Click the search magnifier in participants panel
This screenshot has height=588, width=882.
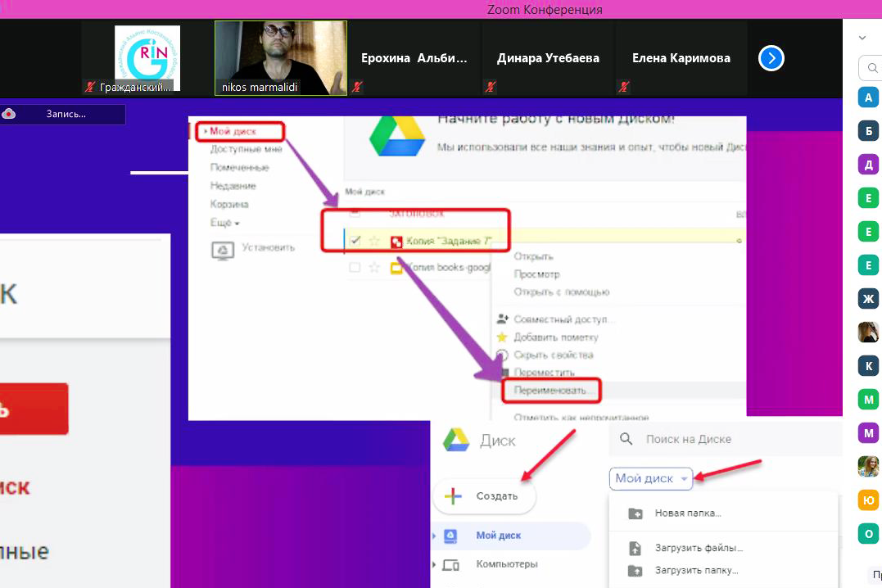(x=866, y=67)
